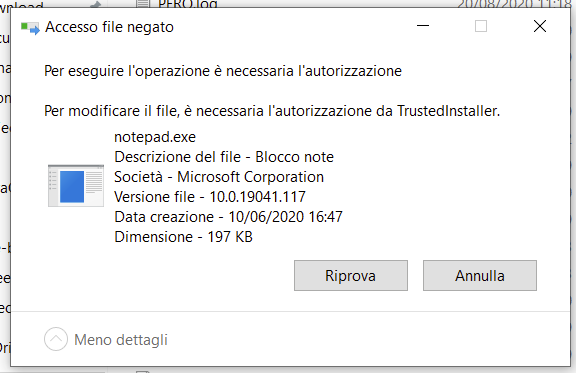This screenshot has height=373, width=576.
Task: Click the Accesso file negato window title
Action: click(109, 27)
